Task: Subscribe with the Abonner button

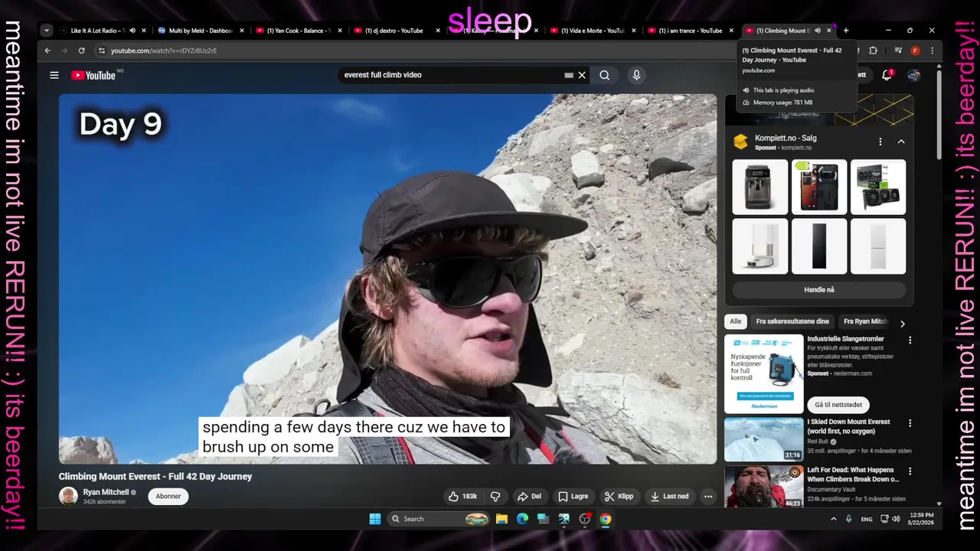Action: 168,496
